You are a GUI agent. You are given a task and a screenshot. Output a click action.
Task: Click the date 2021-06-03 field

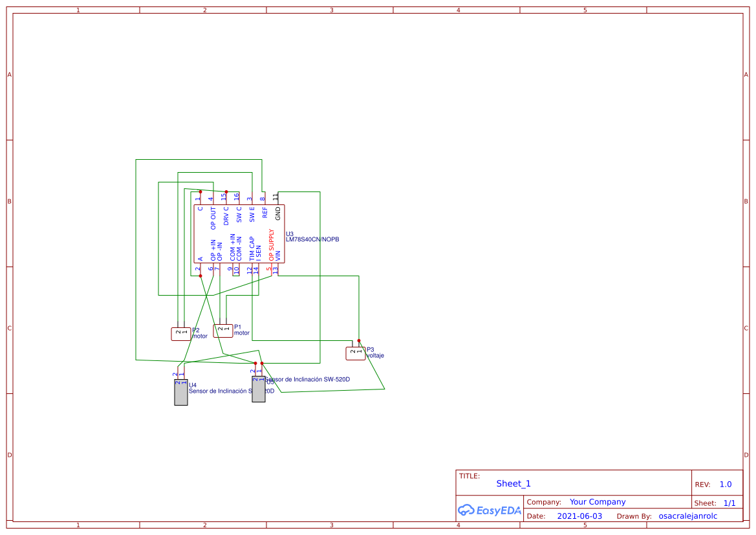pyautogui.click(x=581, y=516)
